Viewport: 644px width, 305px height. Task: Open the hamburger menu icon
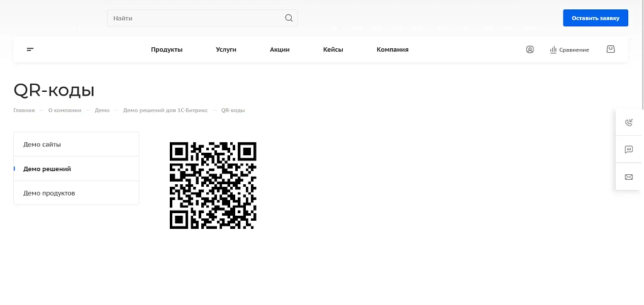(30, 50)
